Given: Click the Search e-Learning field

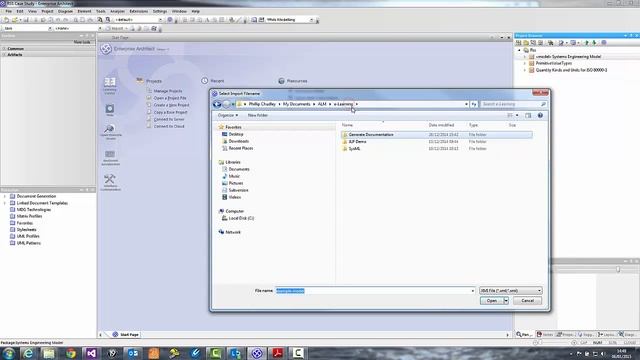Looking at the screenshot, I should pyautogui.click(x=513, y=104).
